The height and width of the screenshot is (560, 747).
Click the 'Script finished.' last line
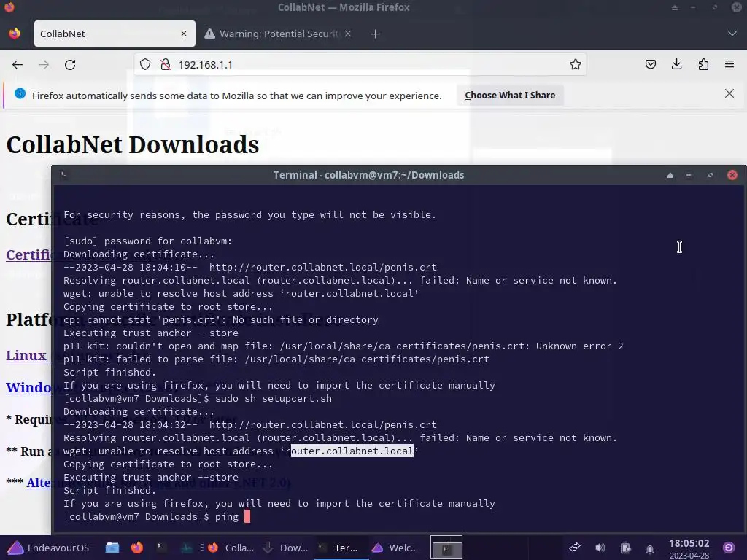click(109, 491)
